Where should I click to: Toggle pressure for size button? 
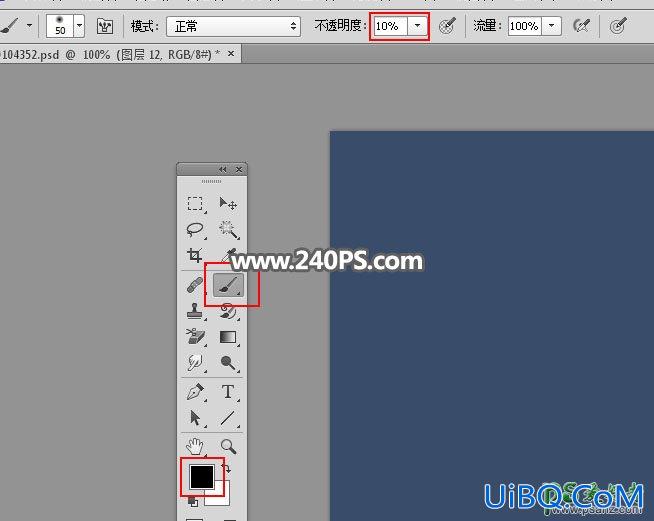tap(618, 26)
